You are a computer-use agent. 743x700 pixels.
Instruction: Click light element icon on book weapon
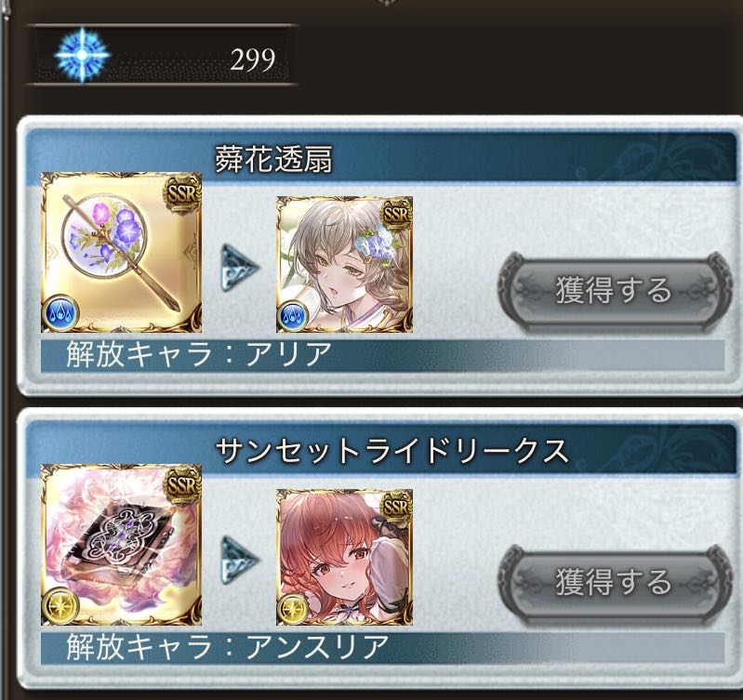pyautogui.click(x=60, y=605)
